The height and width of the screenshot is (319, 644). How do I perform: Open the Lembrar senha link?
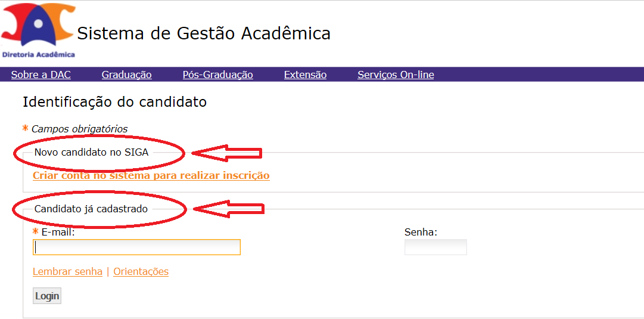68,272
